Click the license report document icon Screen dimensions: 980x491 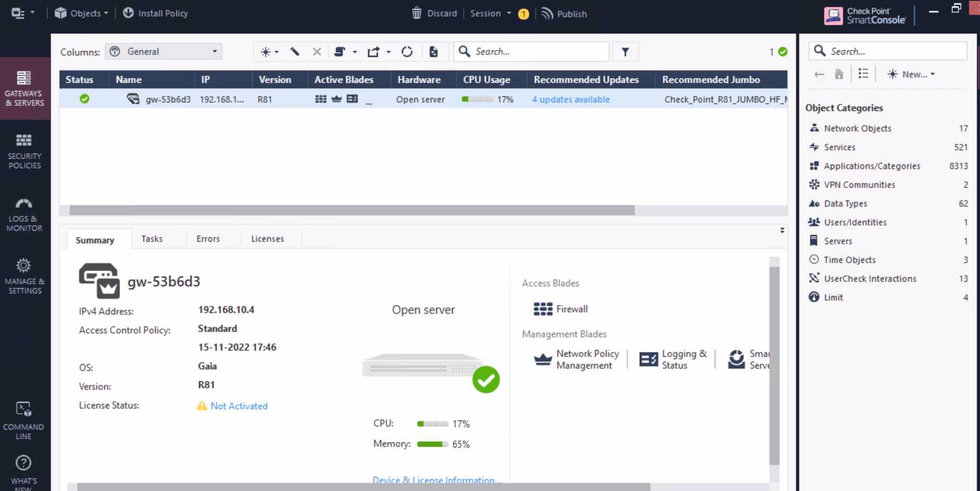pos(434,52)
